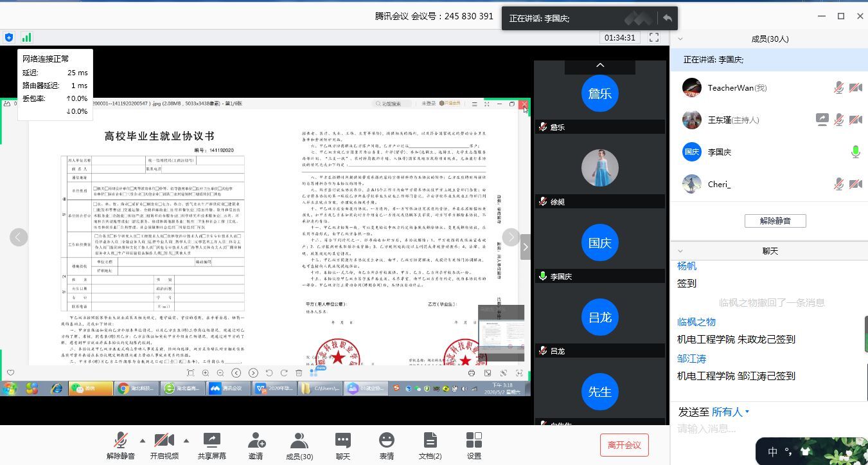The height and width of the screenshot is (465, 868).
Task: Print the image with printer icon
Action: (x=472, y=373)
